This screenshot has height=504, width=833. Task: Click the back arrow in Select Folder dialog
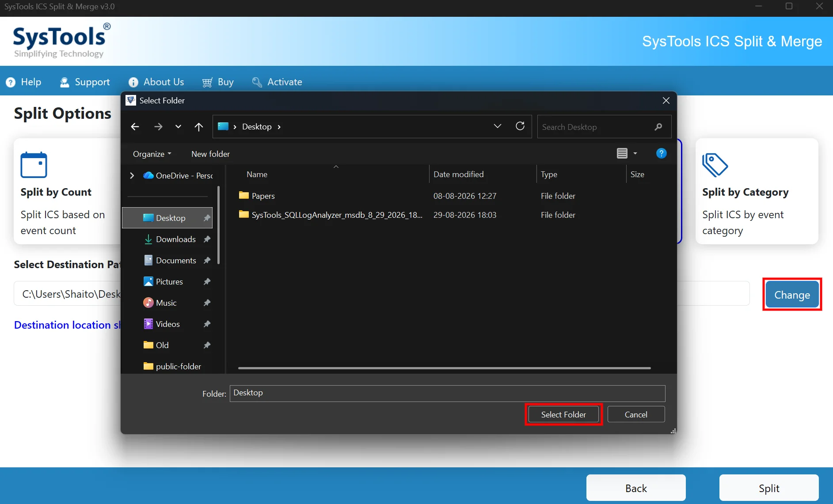[135, 127]
